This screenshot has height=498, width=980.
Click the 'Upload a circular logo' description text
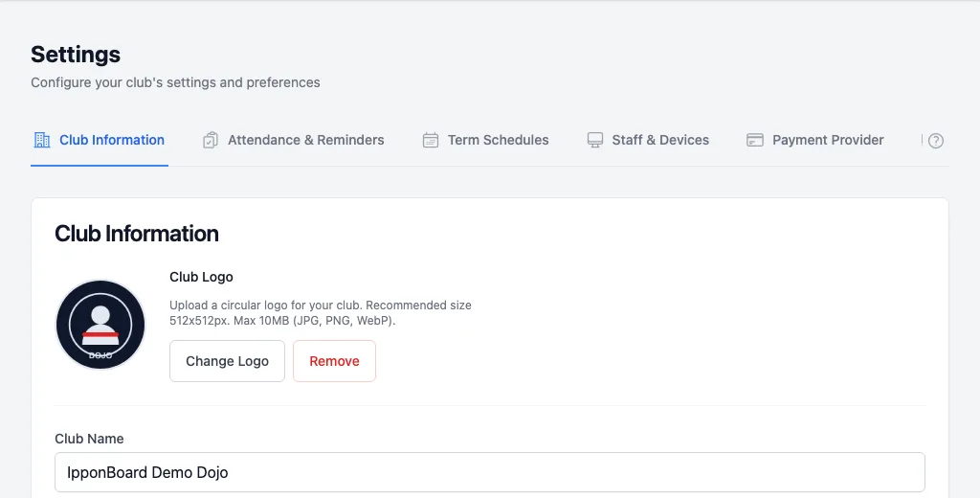click(x=321, y=313)
